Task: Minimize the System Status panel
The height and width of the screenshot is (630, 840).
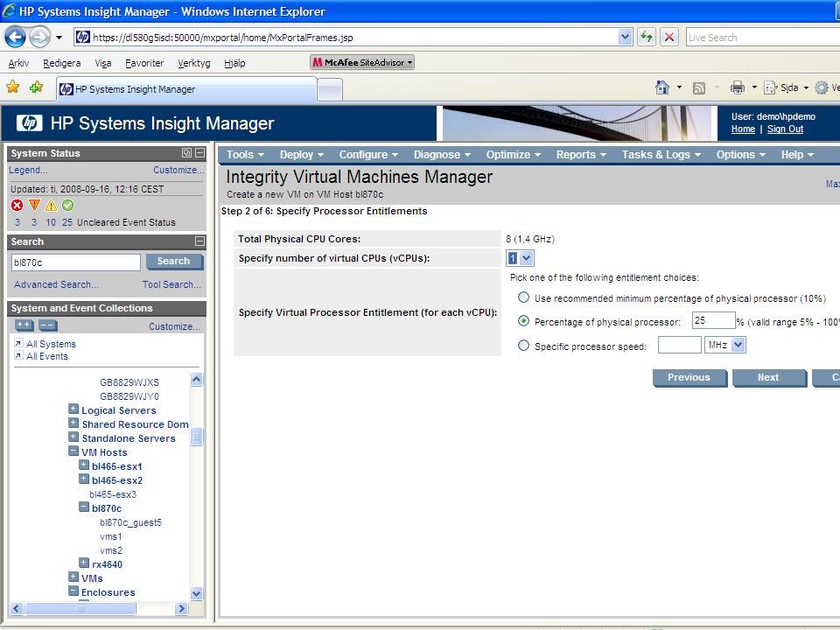Action: (x=199, y=152)
